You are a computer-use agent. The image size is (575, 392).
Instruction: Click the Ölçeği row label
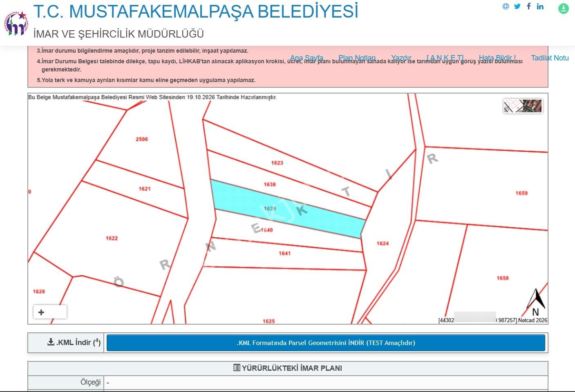(91, 382)
